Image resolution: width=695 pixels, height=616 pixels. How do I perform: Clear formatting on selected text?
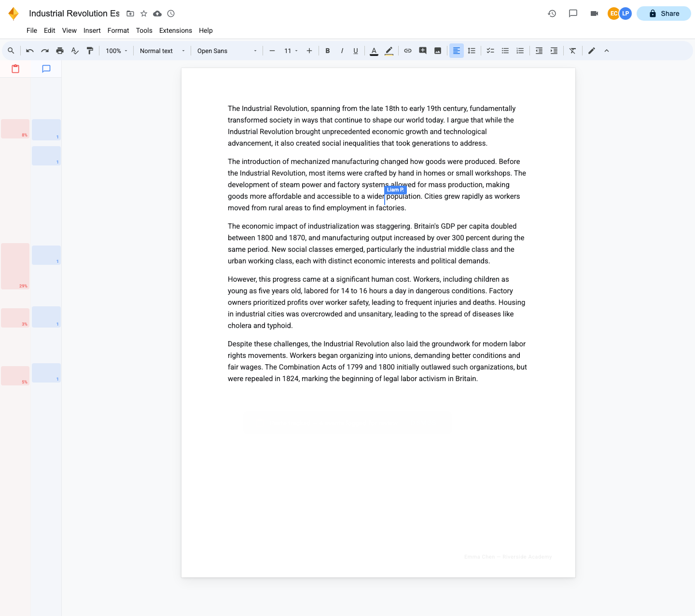[572, 51]
